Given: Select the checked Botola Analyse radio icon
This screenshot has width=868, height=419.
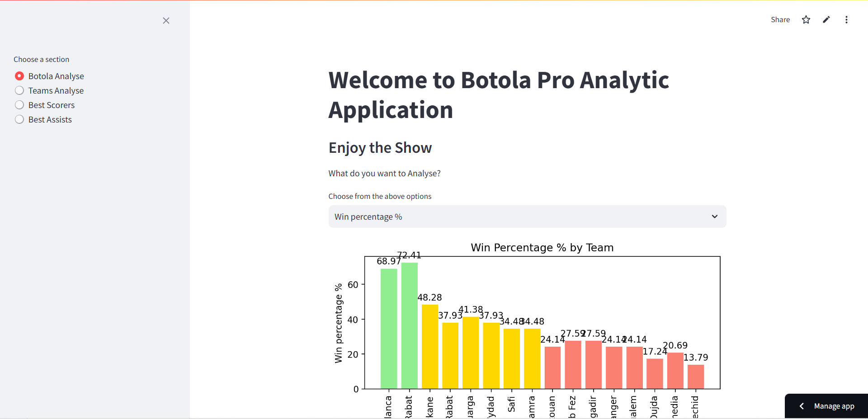Looking at the screenshot, I should (19, 76).
